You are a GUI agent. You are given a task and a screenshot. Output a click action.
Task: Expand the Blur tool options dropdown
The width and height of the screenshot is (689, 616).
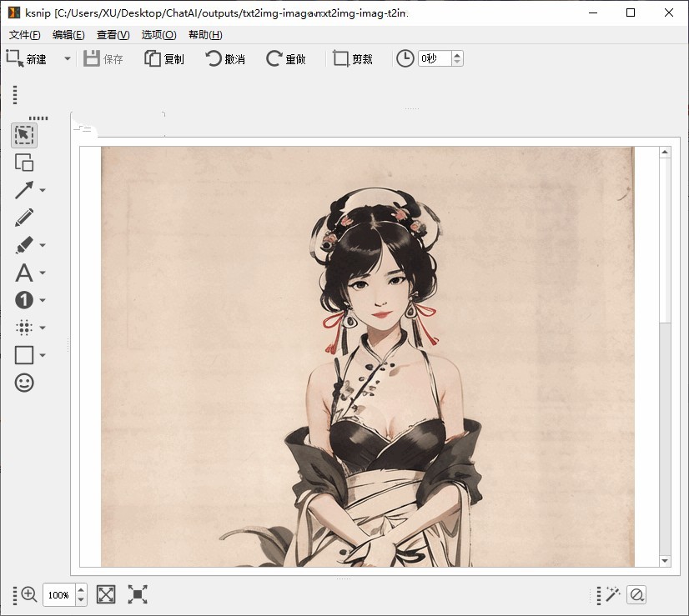pyautogui.click(x=43, y=328)
